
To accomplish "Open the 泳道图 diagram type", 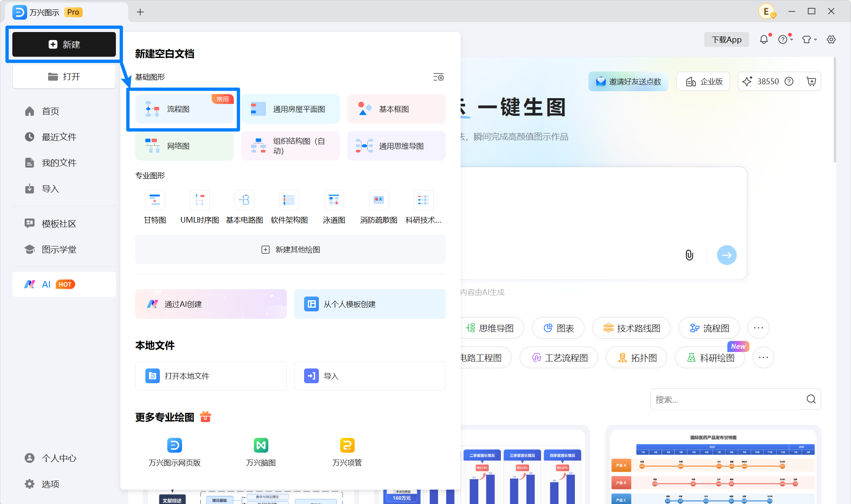I will tap(334, 207).
